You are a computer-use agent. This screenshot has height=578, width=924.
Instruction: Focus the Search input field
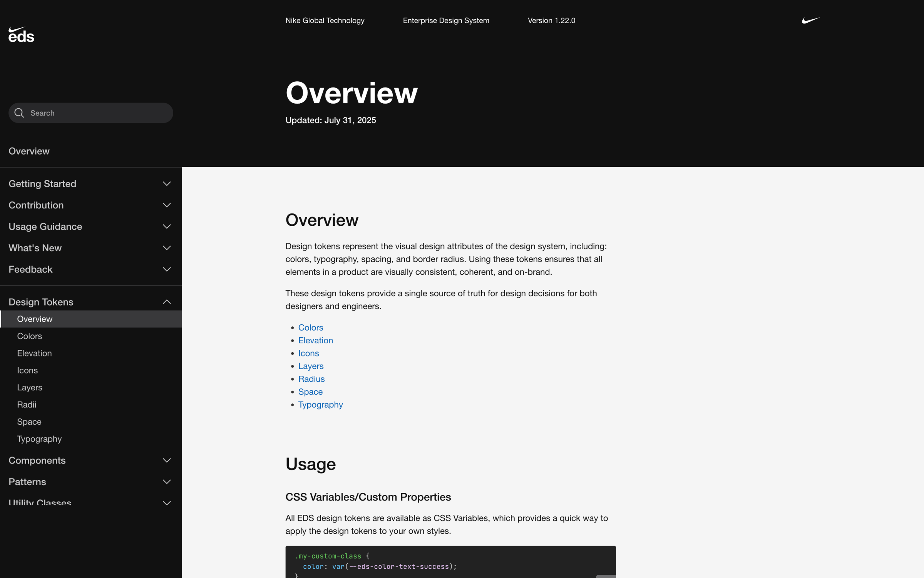91,113
